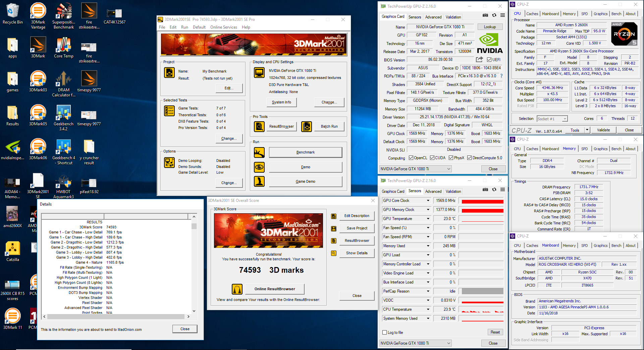644x350 pixels.
Task: Open nvidiaInspector desktop icon
Action: 13,149
